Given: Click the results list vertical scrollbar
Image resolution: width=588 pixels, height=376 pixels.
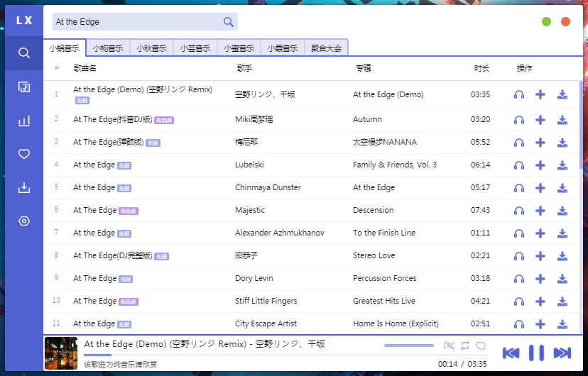Looking at the screenshot, I should coord(581,126).
